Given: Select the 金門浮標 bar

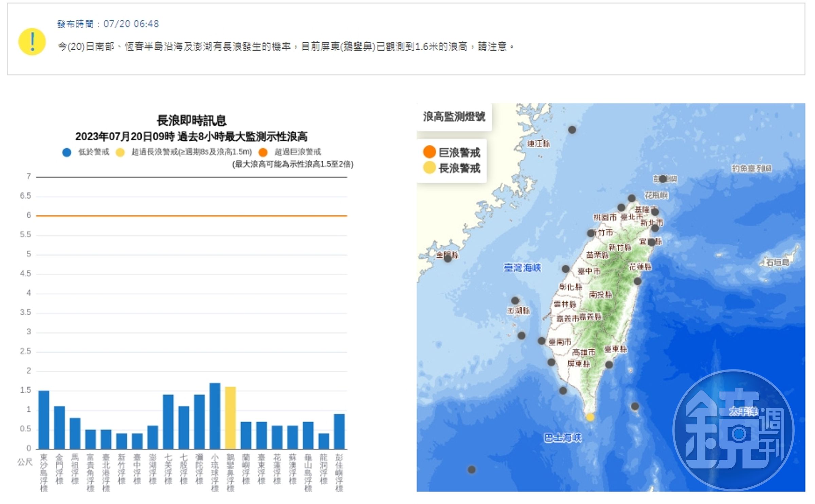Looking at the screenshot, I should (x=59, y=428).
